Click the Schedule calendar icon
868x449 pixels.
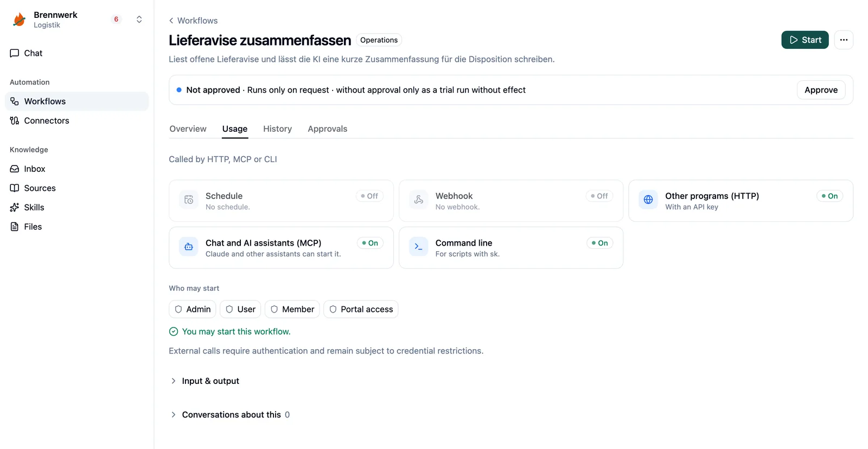189,200
